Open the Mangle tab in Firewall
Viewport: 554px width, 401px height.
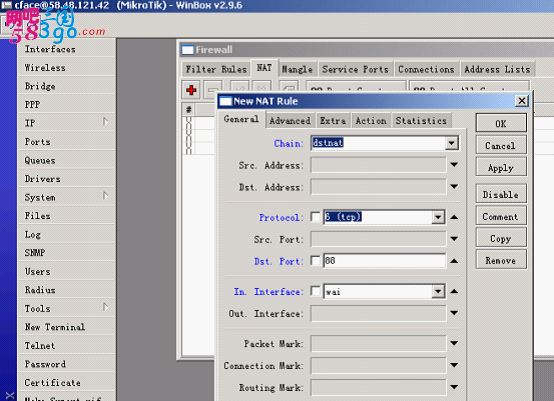(x=297, y=69)
